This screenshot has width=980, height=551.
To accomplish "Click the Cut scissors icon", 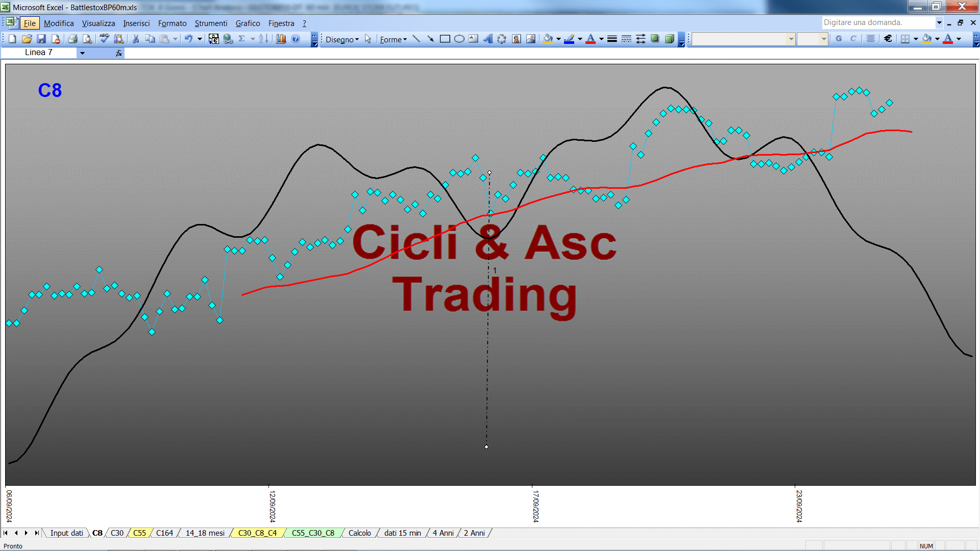I will point(136,39).
